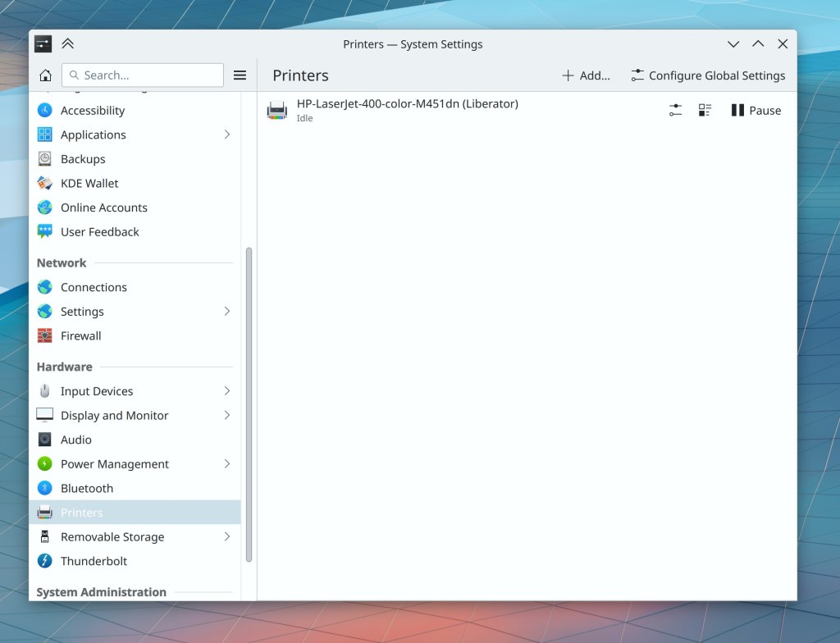Click the Firewall brick wall icon
The width and height of the screenshot is (840, 643).
point(45,335)
